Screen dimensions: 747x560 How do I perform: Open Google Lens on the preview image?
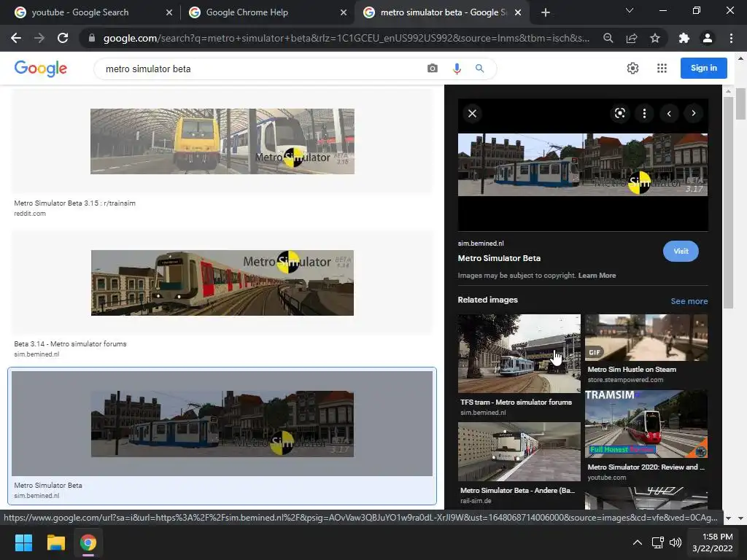(620, 113)
